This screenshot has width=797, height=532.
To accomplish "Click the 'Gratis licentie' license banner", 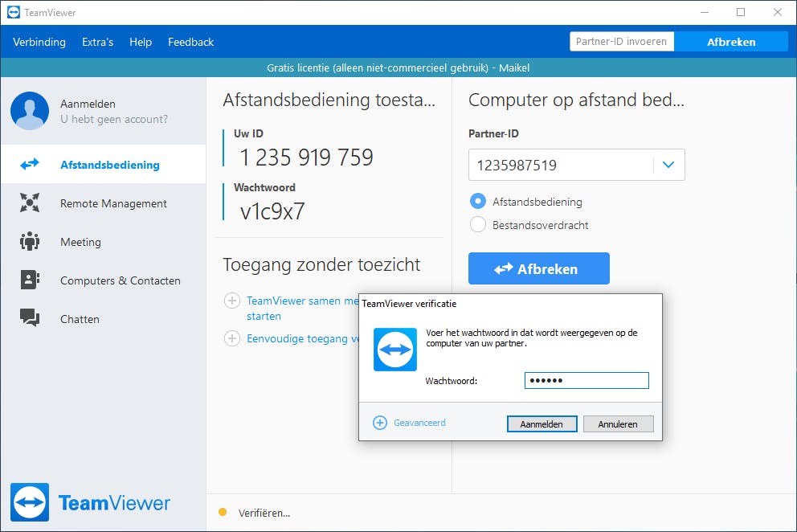I will pyautogui.click(x=398, y=68).
